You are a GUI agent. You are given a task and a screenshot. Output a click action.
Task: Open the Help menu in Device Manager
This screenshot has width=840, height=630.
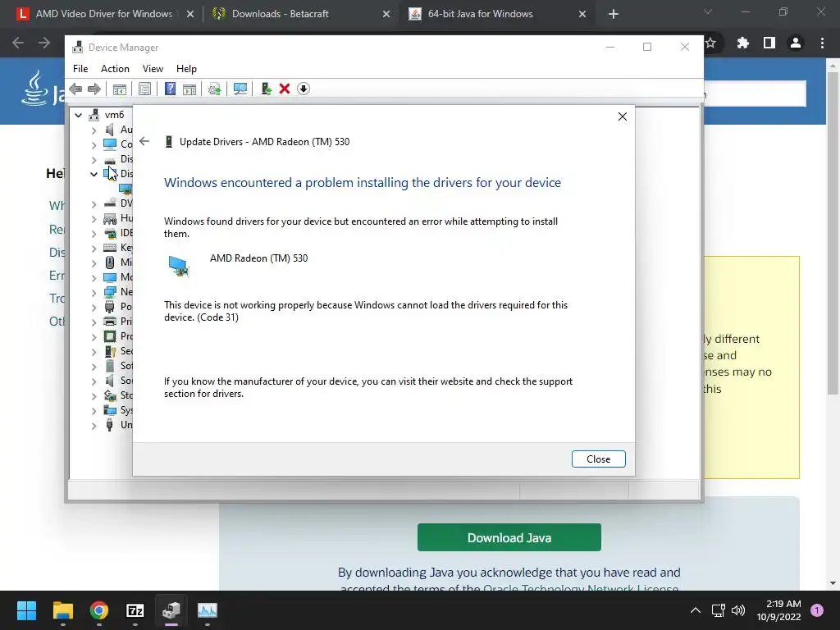pos(186,69)
